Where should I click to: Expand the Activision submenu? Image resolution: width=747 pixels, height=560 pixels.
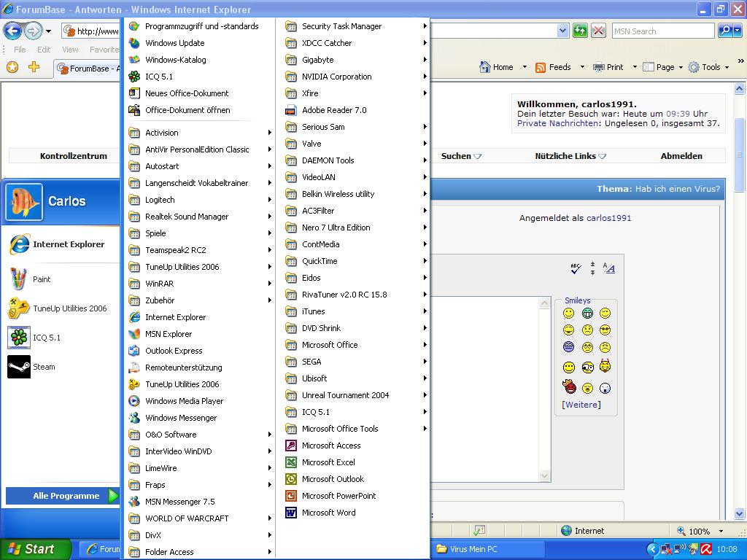(199, 133)
